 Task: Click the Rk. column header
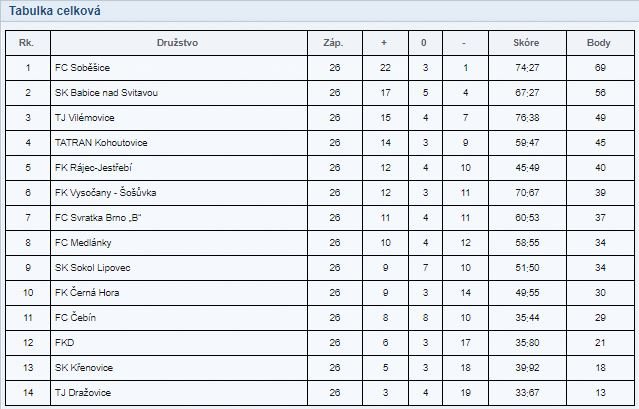[x=26, y=43]
